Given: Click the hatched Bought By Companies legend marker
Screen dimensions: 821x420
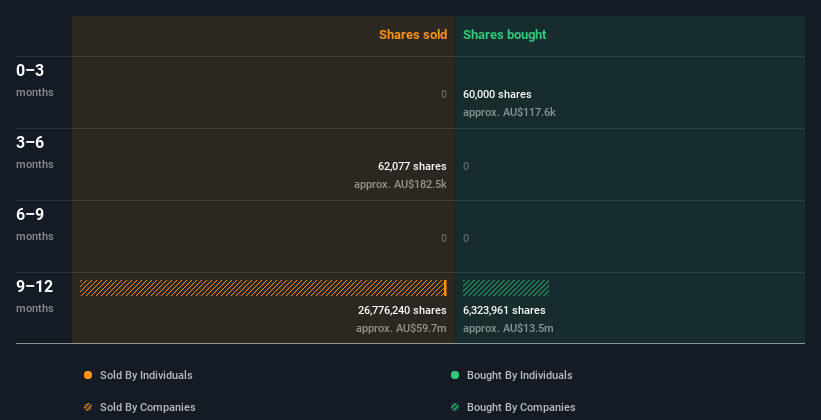Looking at the screenshot, I should [x=455, y=407].
